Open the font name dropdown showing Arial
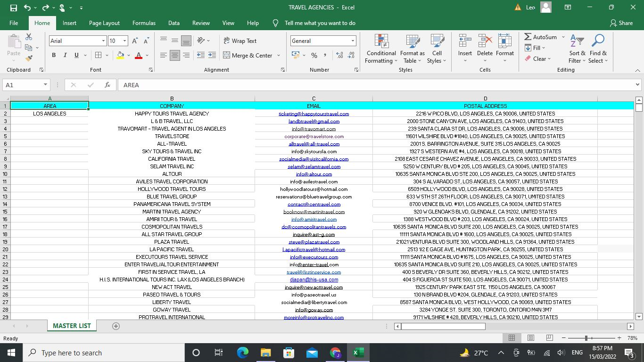The width and height of the screenshot is (644, 362). [x=103, y=41]
